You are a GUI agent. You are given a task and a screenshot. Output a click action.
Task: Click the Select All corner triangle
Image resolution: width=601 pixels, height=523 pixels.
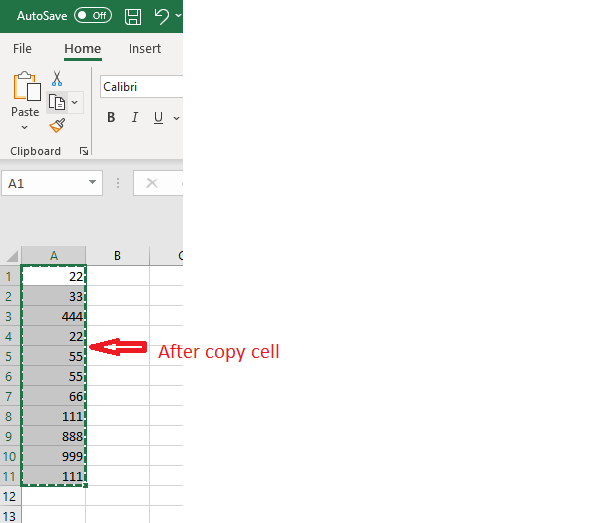point(11,256)
